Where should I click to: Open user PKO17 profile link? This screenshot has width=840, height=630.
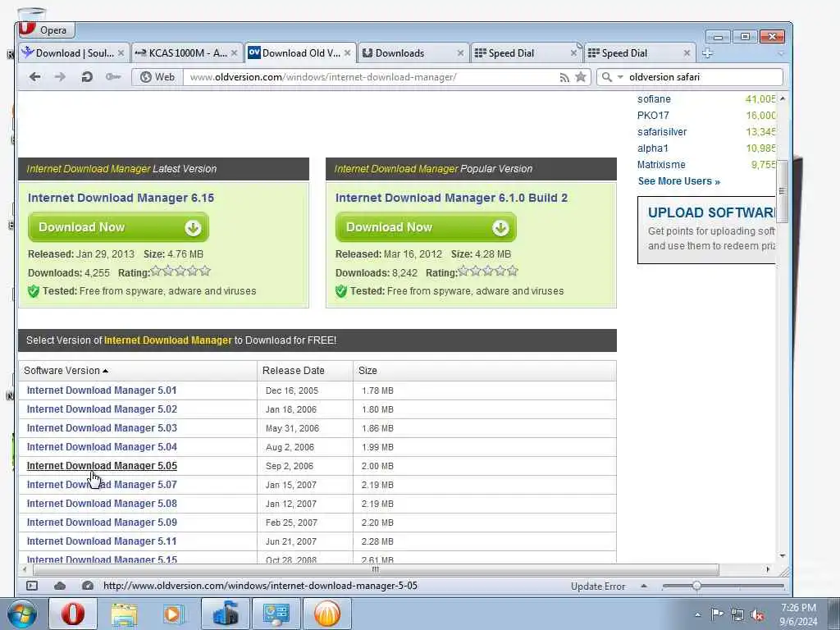(653, 115)
